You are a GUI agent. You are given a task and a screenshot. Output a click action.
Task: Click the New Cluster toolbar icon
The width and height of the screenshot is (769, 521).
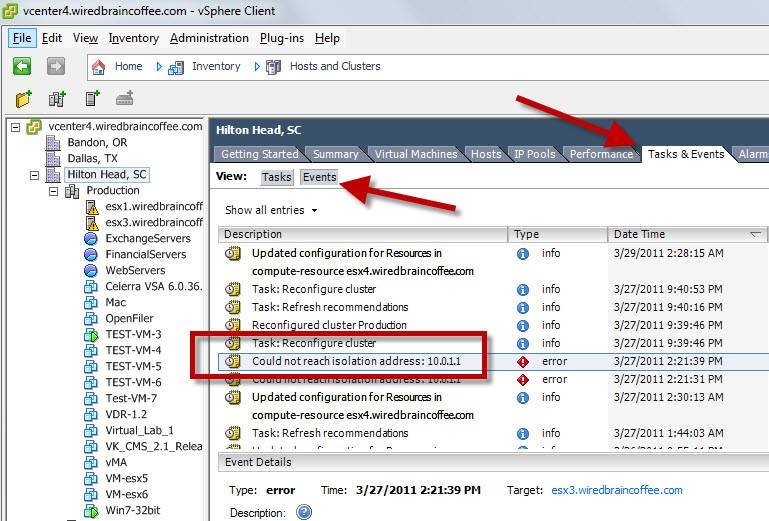[x=57, y=99]
